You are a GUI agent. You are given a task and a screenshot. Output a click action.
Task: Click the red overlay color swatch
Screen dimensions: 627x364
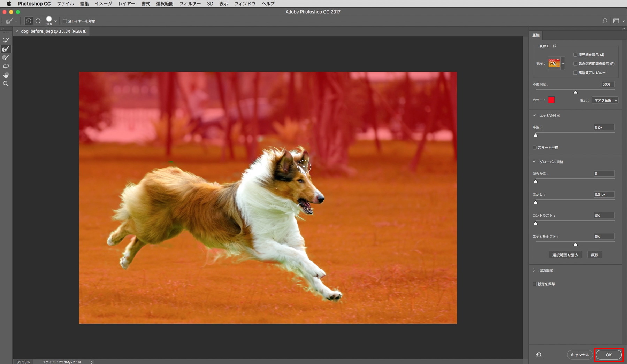click(x=551, y=100)
